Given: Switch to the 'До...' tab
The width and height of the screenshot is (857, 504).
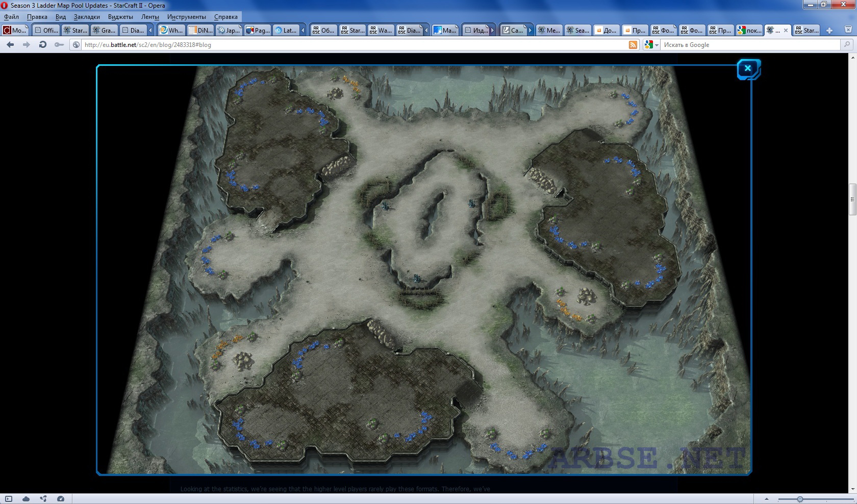Looking at the screenshot, I should 607,31.
